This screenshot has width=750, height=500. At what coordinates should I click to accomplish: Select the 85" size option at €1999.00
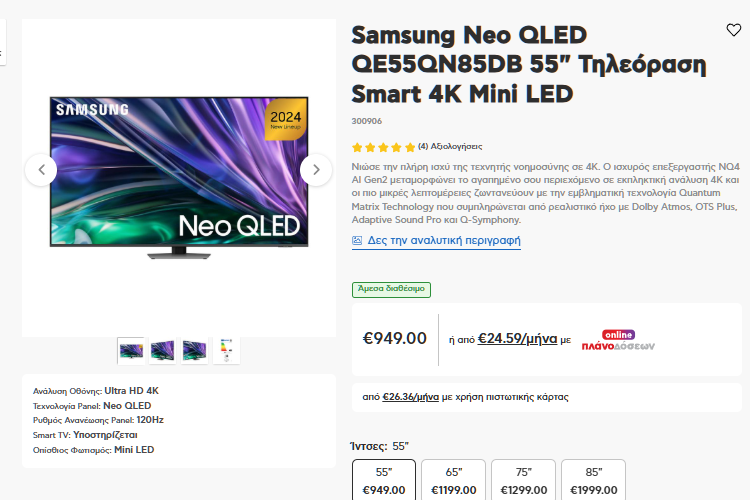click(x=593, y=480)
